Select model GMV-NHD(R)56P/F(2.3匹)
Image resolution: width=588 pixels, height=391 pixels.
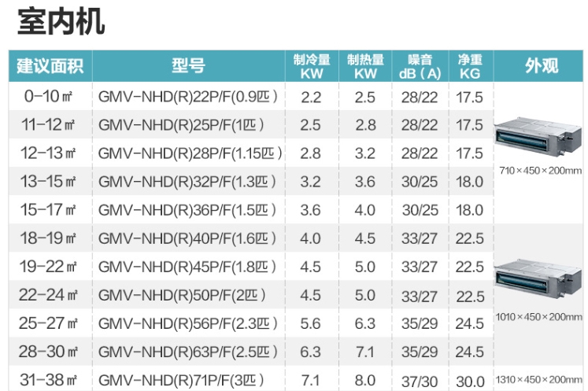pos(188,323)
